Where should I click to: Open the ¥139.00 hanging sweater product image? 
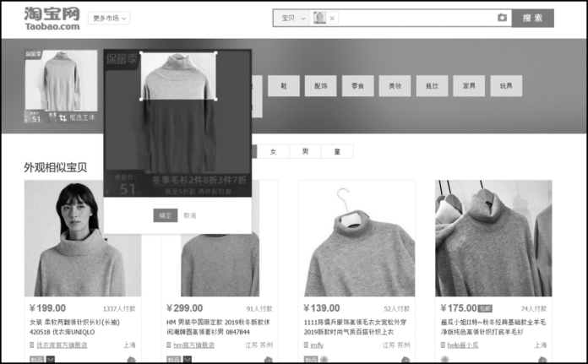coord(356,238)
